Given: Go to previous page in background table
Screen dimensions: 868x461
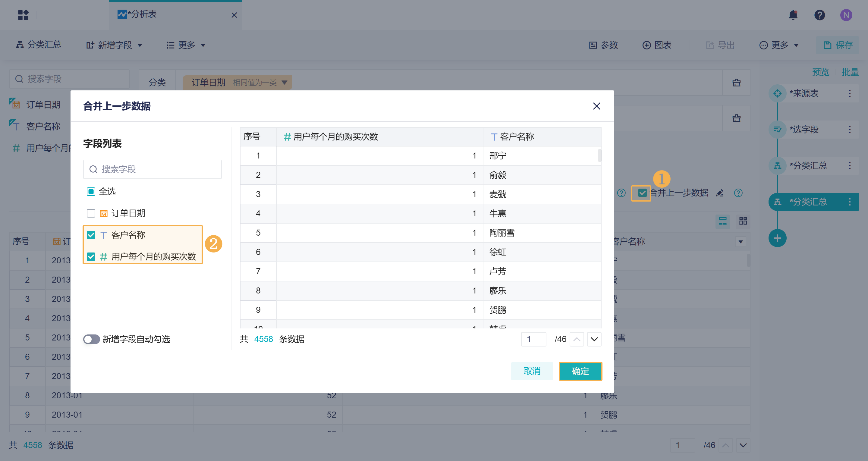Looking at the screenshot, I should [x=725, y=445].
